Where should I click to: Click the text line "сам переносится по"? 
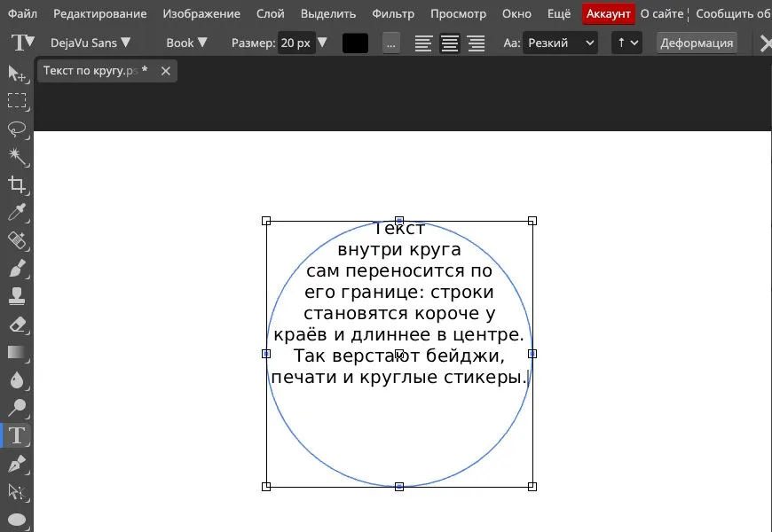399,271
